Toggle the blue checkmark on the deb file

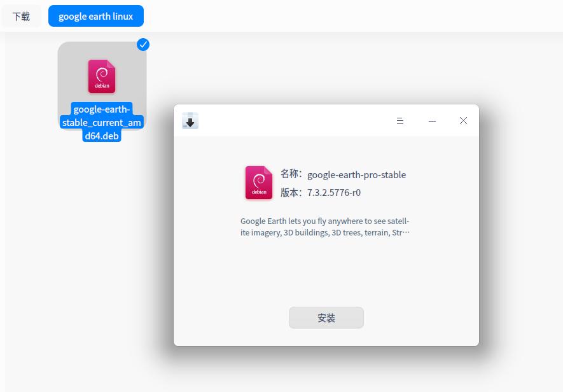pyautogui.click(x=143, y=45)
